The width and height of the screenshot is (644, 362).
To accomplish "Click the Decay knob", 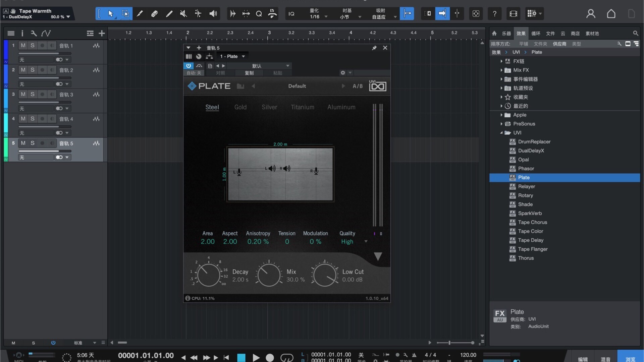I will click(x=208, y=275).
